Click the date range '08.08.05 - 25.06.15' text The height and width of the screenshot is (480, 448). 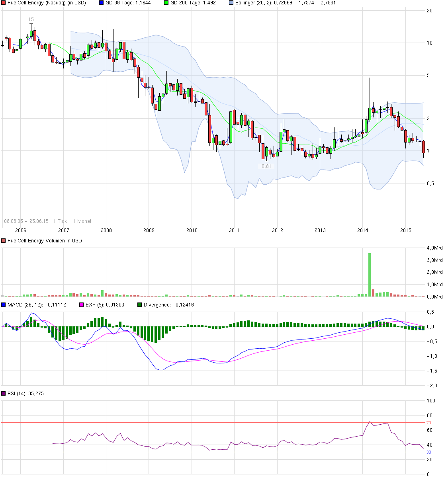(26, 221)
